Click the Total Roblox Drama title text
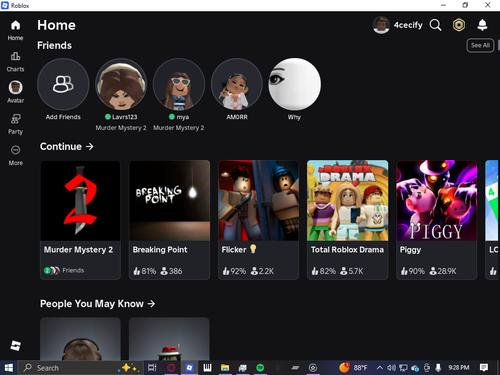500x375 pixels. (347, 250)
